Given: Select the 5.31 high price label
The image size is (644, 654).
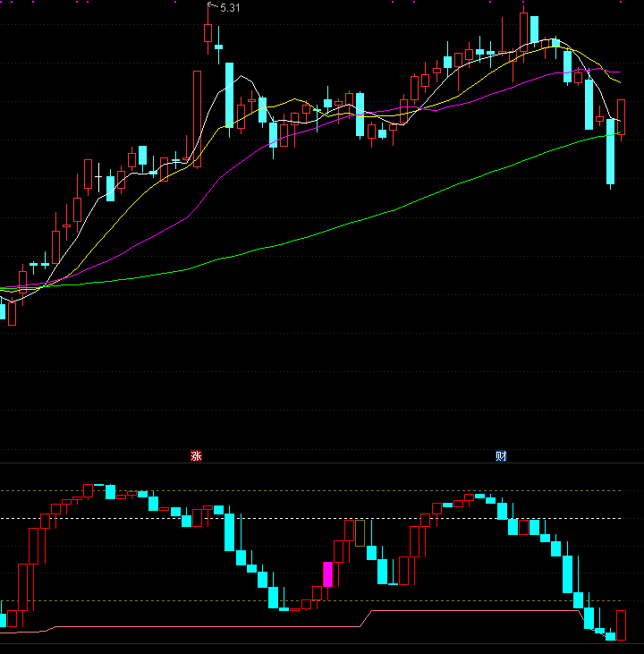Looking at the screenshot, I should (x=230, y=8).
